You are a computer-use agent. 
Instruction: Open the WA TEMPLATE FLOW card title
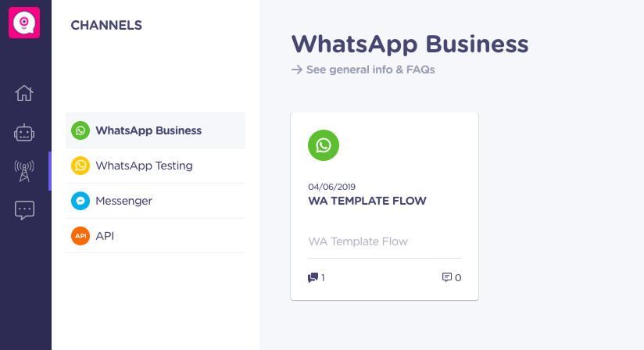point(367,201)
